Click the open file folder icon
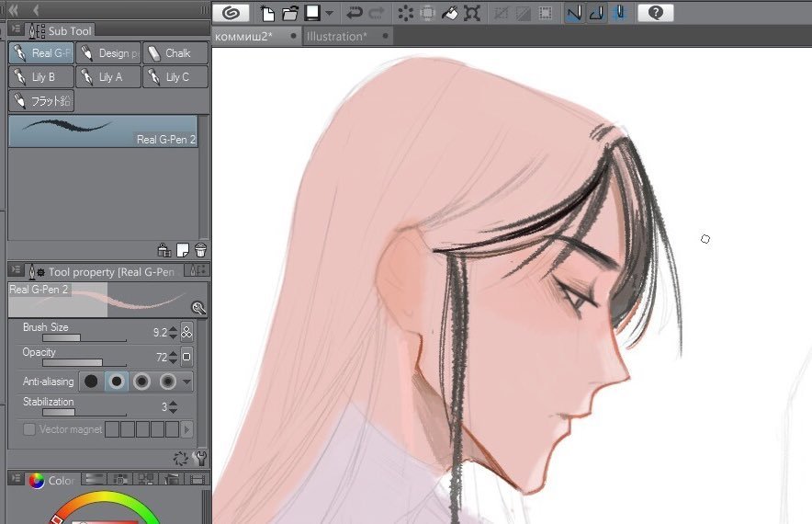812x524 pixels. pyautogui.click(x=290, y=13)
